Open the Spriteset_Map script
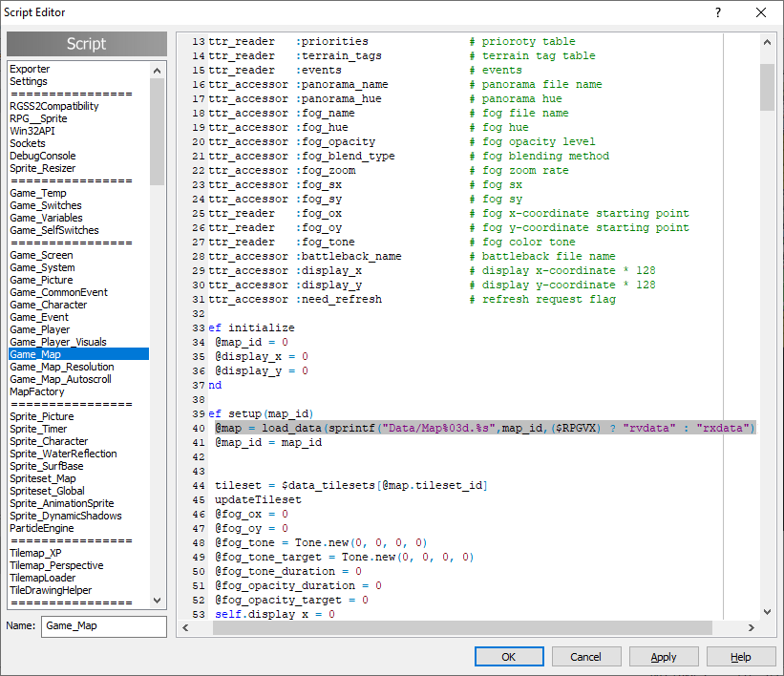Viewport: 784px width, 676px height. [43, 478]
